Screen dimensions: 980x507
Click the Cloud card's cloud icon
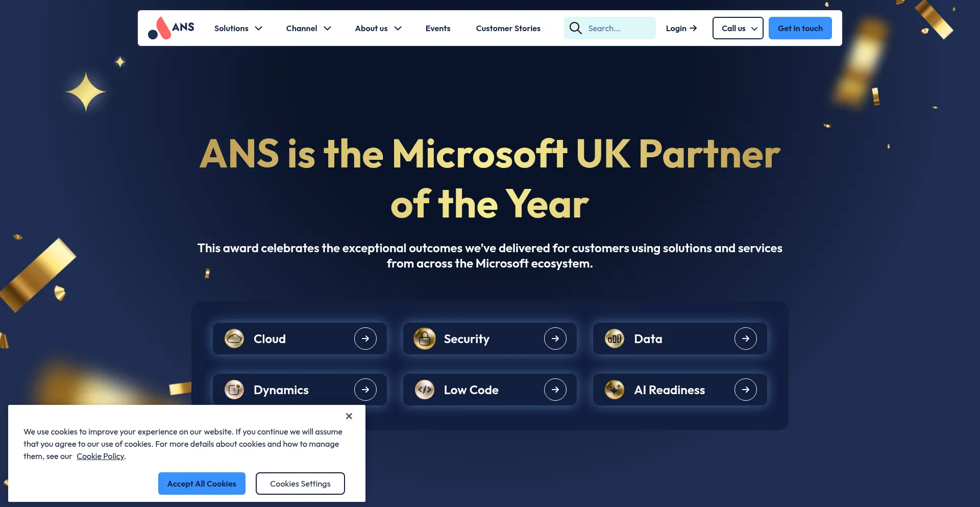click(234, 339)
